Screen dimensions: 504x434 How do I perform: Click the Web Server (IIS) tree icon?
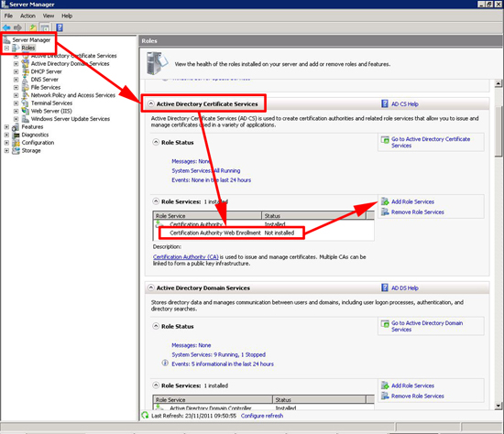(x=26, y=111)
